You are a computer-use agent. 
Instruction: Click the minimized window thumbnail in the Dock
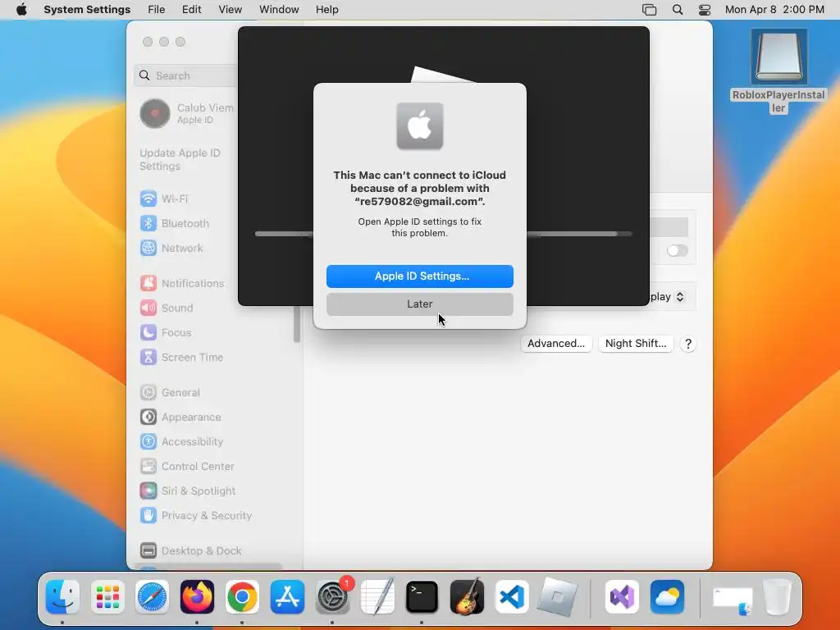coord(733,601)
